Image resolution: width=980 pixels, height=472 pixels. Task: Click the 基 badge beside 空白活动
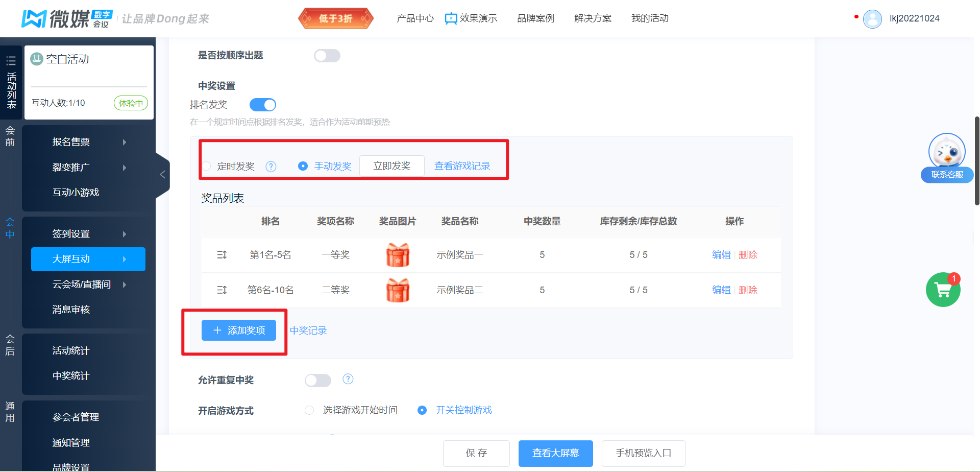36,59
